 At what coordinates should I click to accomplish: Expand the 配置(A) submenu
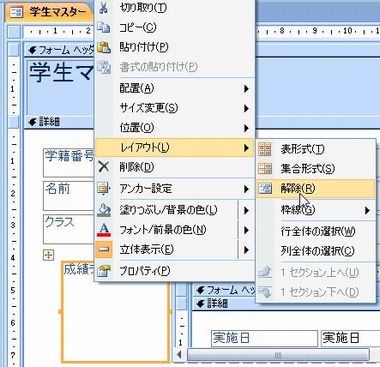(x=175, y=89)
